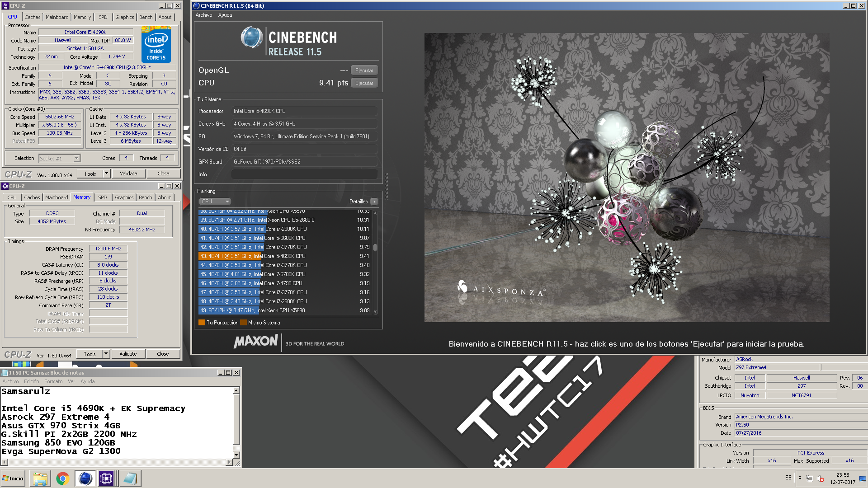This screenshot has width=868, height=488.
Task: Show hidden system tray icons
Action: click(x=800, y=478)
